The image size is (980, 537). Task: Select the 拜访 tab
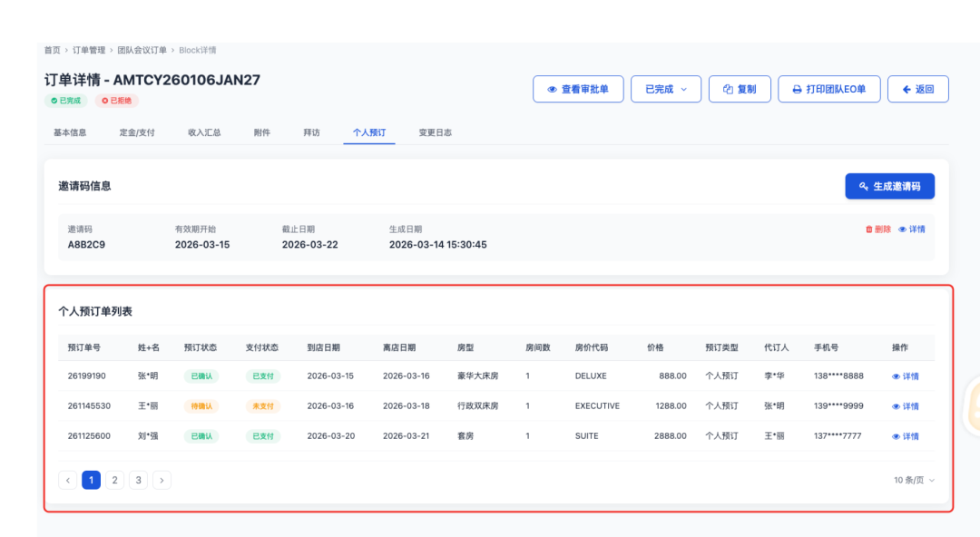pos(311,132)
